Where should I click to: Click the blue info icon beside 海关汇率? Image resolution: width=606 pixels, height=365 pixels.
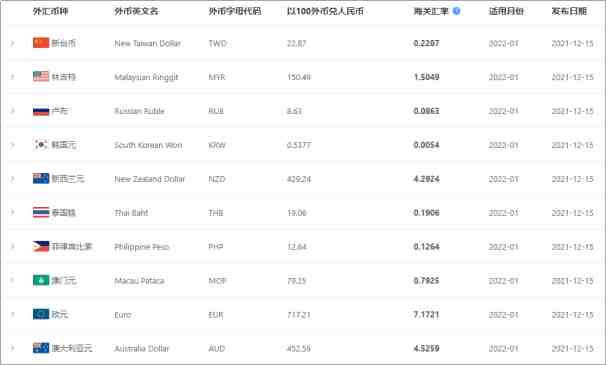click(456, 11)
